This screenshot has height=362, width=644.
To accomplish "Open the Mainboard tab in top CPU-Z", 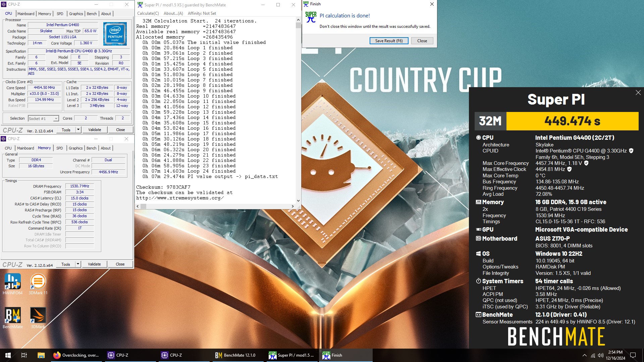I will [x=26, y=14].
